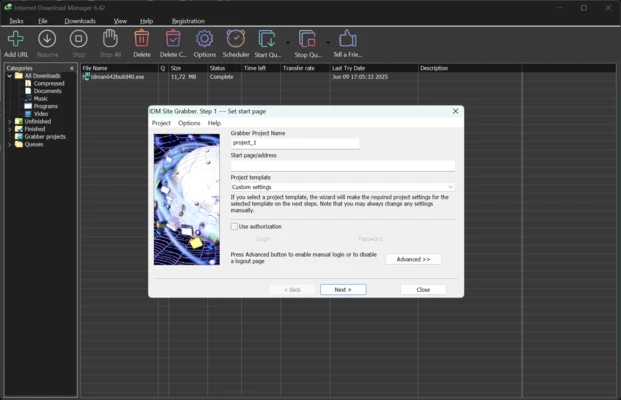Expand the Unfinished tree node
The image size is (621, 400).
[x=10, y=122]
